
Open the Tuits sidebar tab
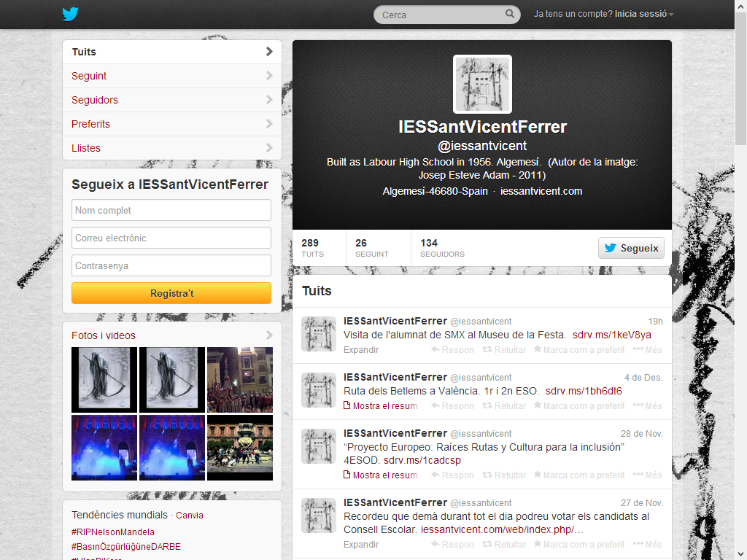point(172,52)
